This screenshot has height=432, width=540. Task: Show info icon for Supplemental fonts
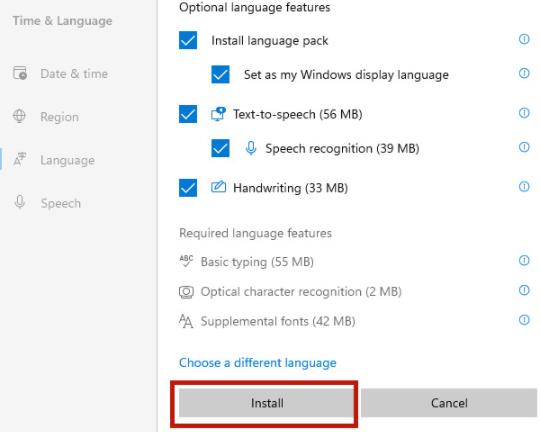tap(524, 320)
